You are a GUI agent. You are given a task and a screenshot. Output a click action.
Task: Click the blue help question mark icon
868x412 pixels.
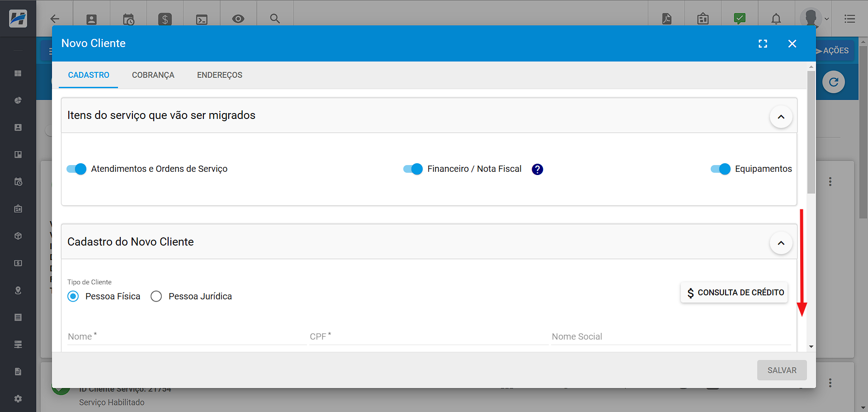537,169
